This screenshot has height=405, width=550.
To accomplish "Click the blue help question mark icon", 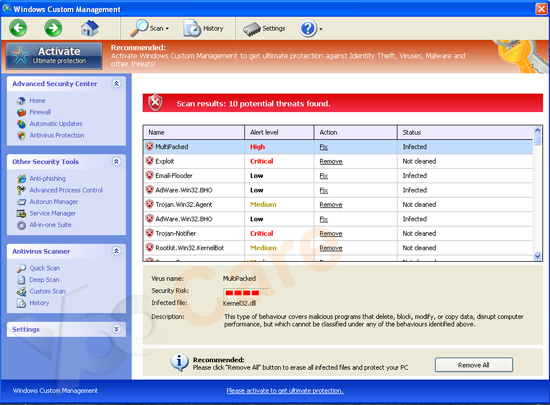I will click(308, 28).
